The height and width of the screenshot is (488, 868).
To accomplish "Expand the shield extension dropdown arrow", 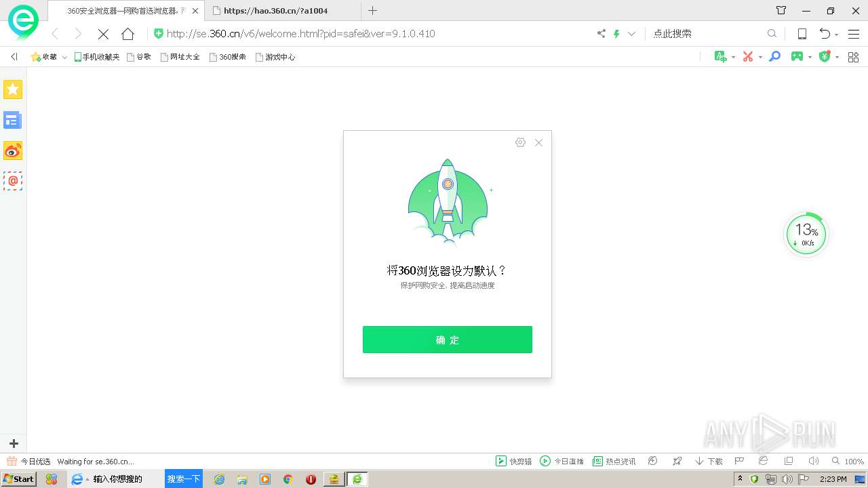I will [837, 58].
